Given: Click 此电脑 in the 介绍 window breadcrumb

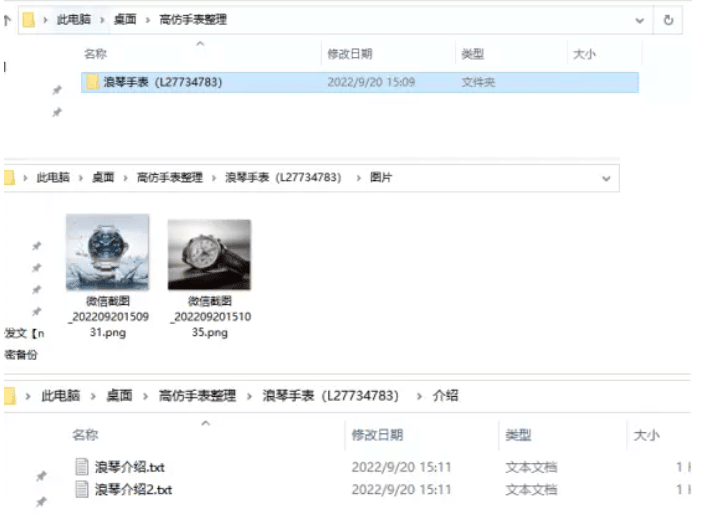Looking at the screenshot, I should [61, 396].
